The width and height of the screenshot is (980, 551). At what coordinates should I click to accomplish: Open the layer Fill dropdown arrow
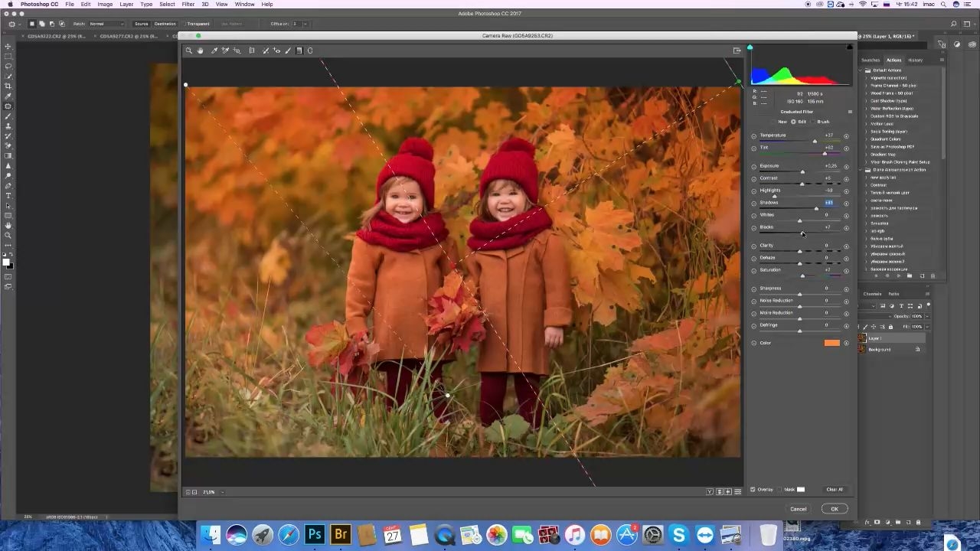926,327
